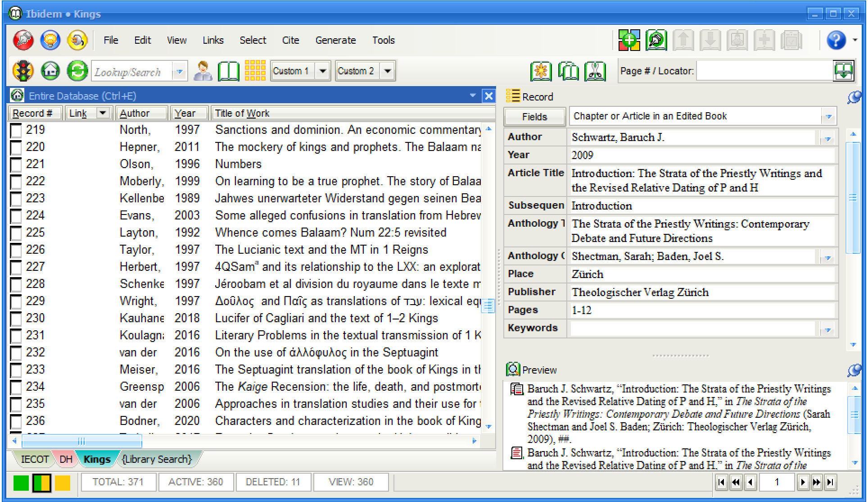Click the yellow status square
Viewport: 868px width, 502px height.
pos(63,483)
